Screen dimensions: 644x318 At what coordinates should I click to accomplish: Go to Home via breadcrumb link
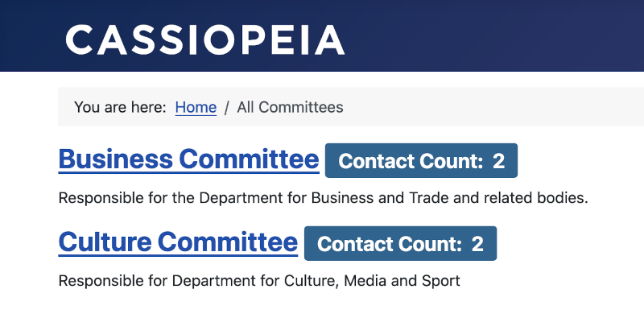coord(196,107)
